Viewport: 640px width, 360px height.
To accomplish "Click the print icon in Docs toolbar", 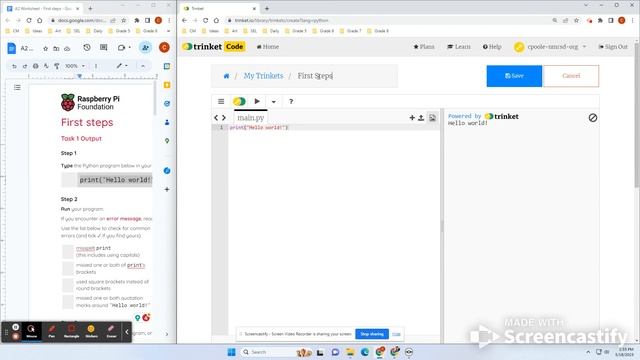I will point(36,66).
